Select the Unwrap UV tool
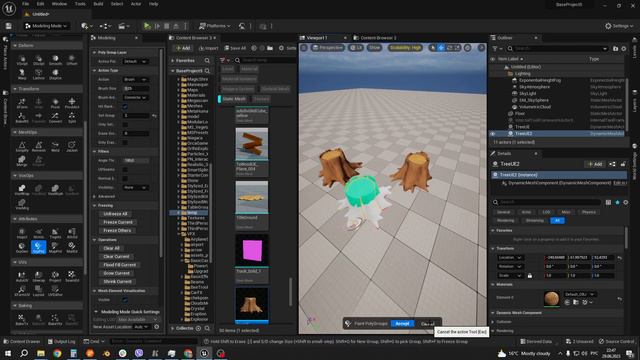640x360 pixels. coord(38,276)
